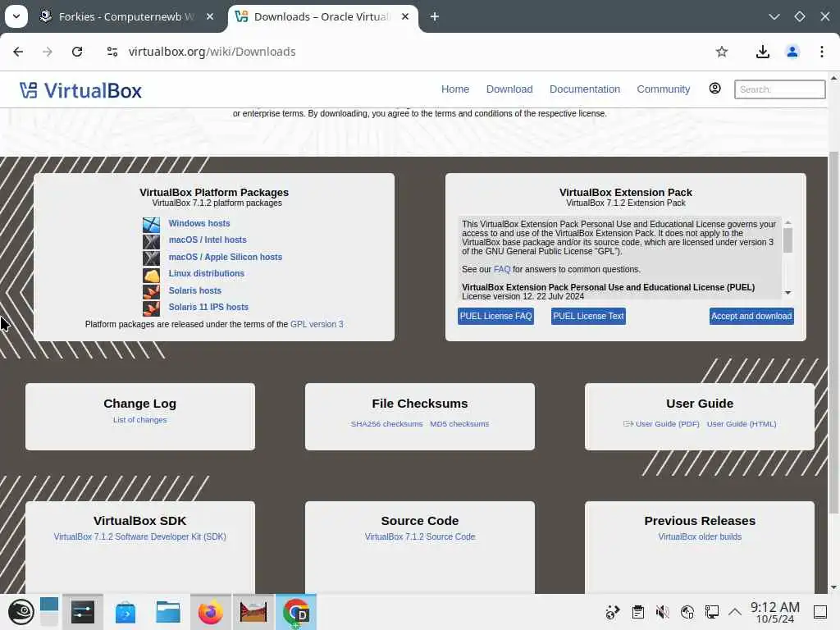
Task: Click the show desktop button in taskbar
Action: [x=820, y=612]
